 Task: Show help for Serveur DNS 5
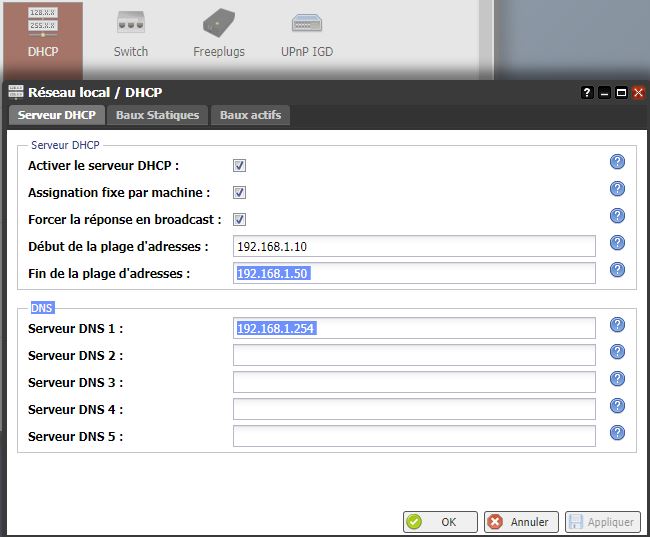pos(617,433)
